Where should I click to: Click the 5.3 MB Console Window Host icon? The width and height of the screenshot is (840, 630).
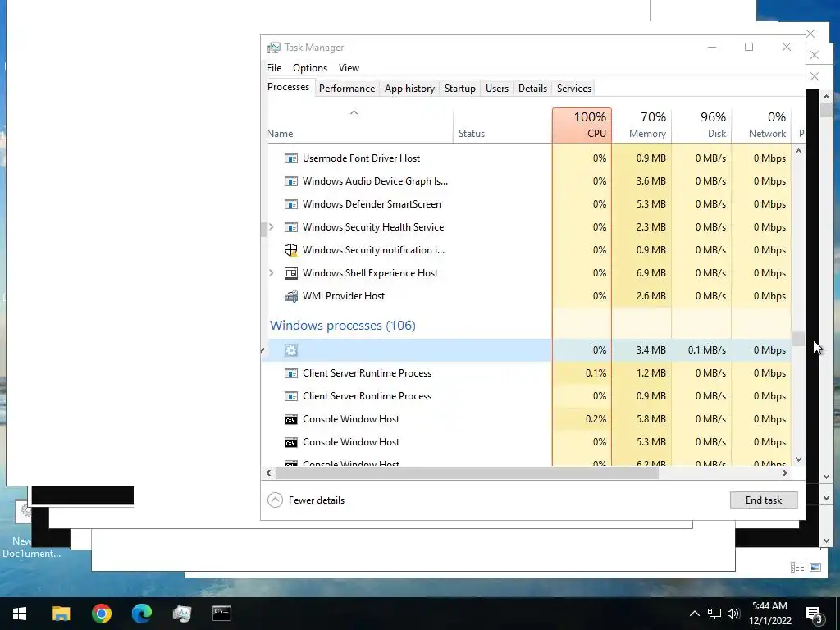click(291, 442)
